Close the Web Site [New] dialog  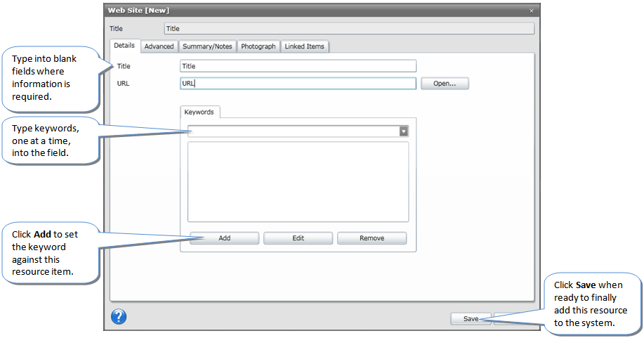[x=532, y=11]
